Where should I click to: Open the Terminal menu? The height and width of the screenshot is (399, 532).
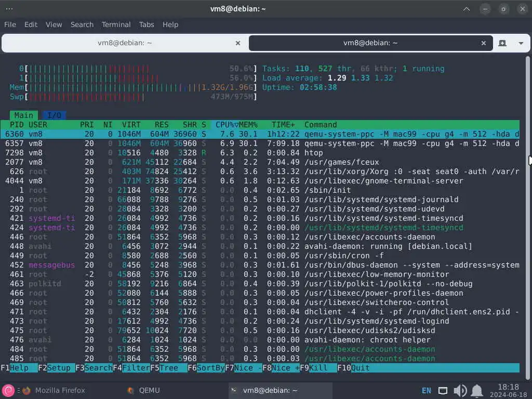pyautogui.click(x=116, y=24)
